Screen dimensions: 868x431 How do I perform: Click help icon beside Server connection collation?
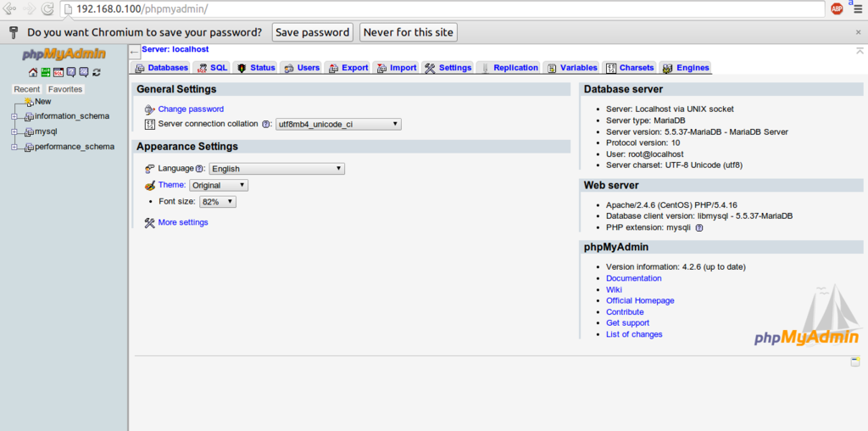(x=266, y=124)
